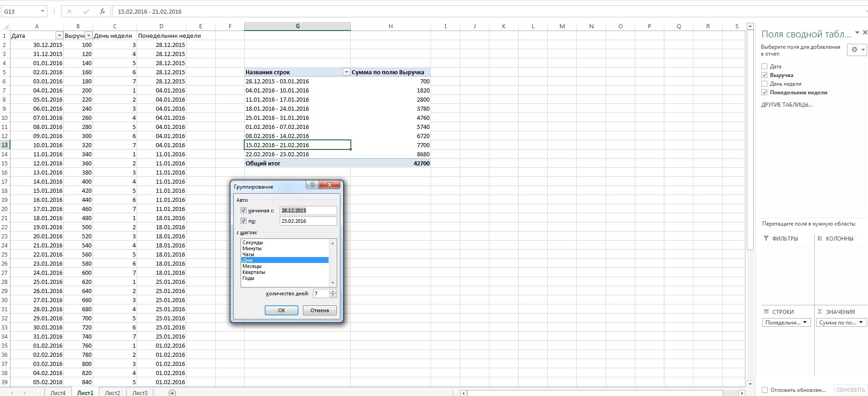
Task: Open the Name Box dropdown
Action: coord(42,11)
